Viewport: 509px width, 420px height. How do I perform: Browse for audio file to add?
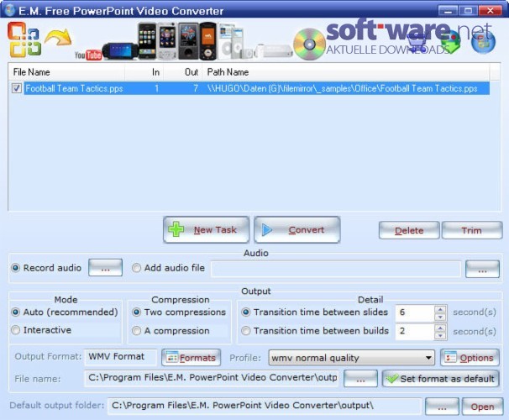(482, 269)
